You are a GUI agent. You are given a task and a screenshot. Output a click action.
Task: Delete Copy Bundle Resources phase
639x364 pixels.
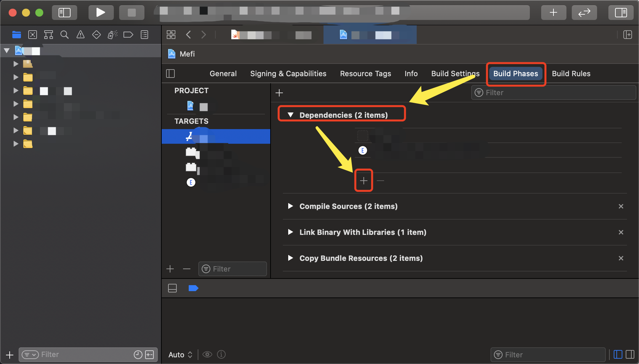[621, 258]
